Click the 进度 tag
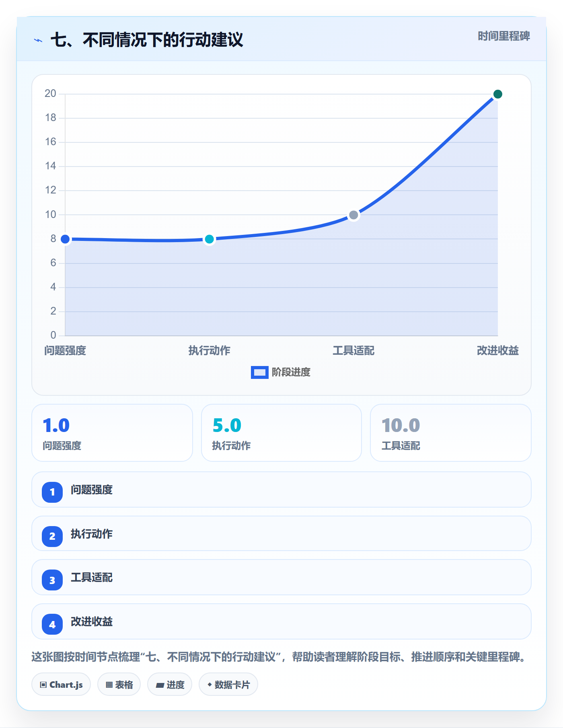 click(x=170, y=684)
